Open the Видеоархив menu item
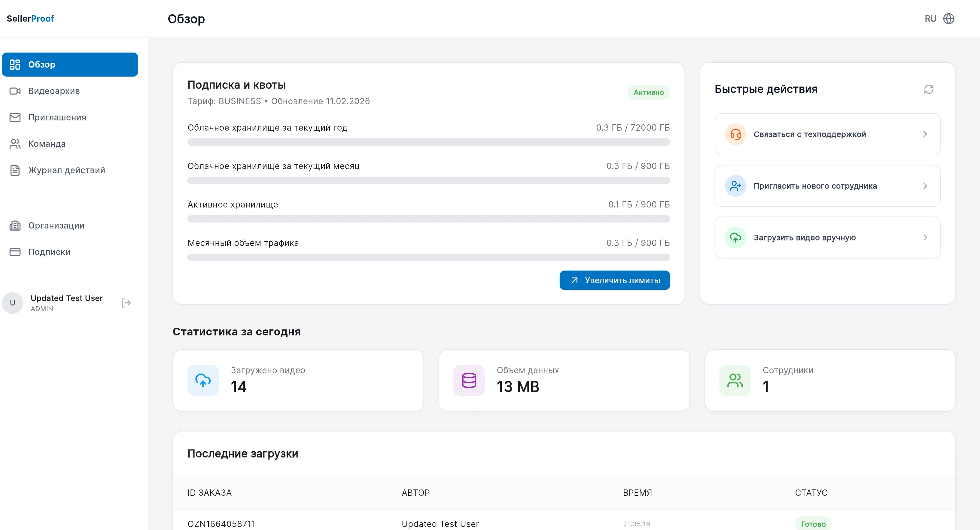 click(x=54, y=91)
